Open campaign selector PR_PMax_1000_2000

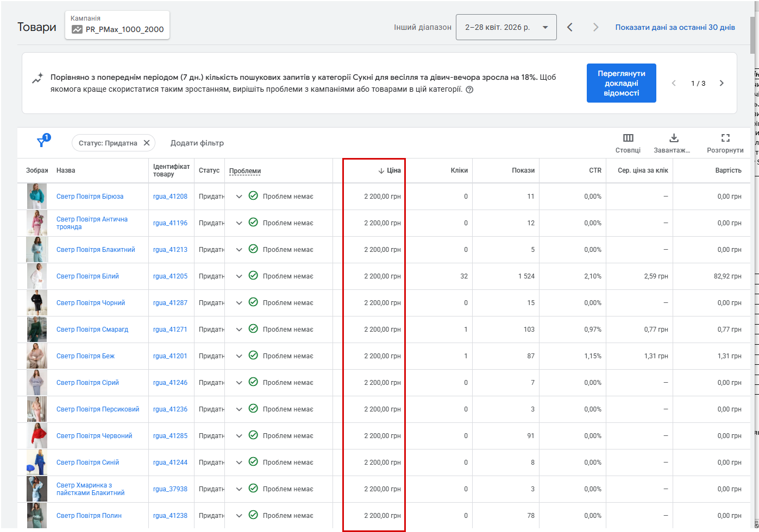pos(117,25)
